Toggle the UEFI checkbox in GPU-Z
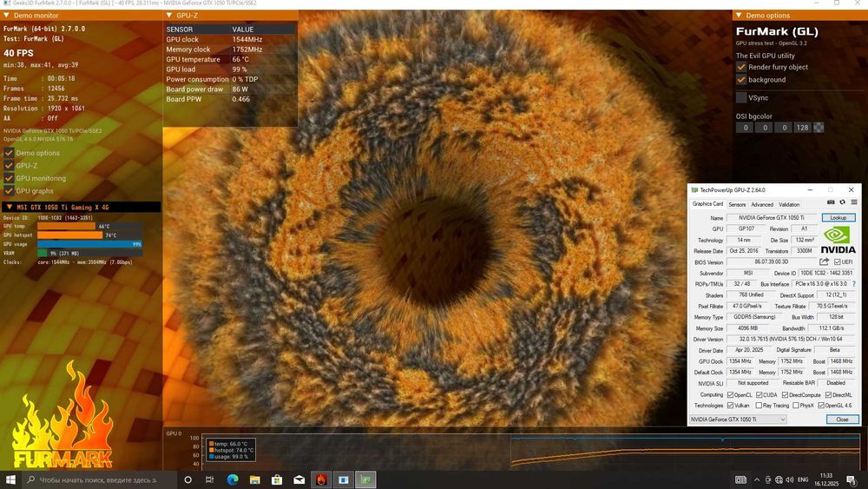This screenshot has width=868, height=489. click(837, 262)
